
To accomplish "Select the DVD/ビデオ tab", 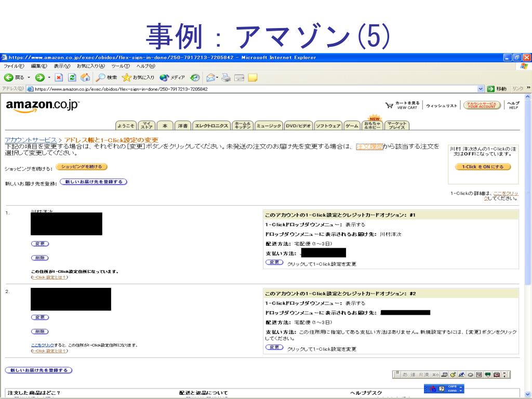I will [298, 126].
